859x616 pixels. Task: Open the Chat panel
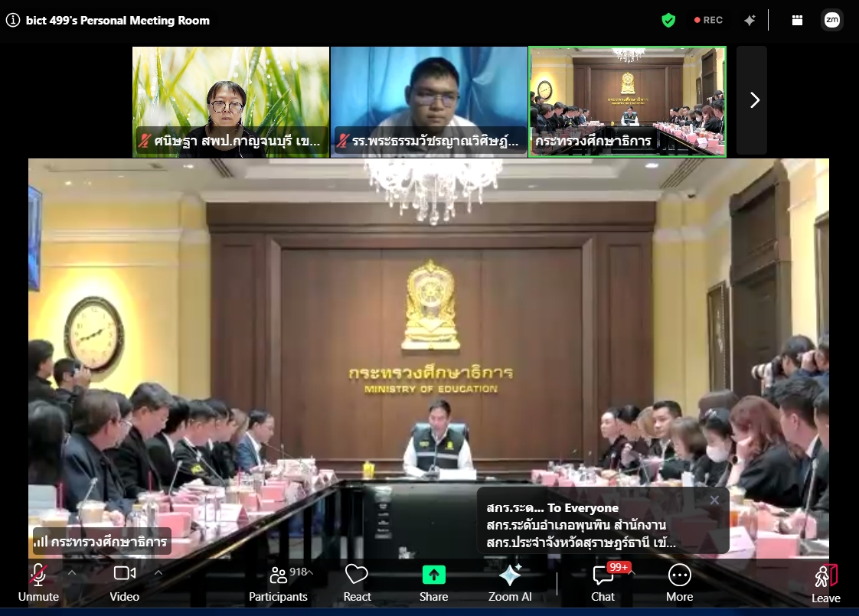click(603, 585)
